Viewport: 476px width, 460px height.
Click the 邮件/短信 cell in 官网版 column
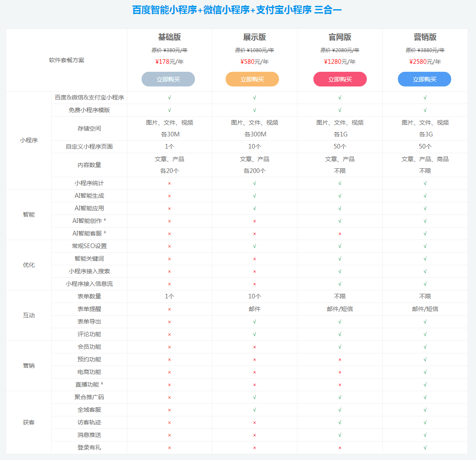click(x=340, y=309)
